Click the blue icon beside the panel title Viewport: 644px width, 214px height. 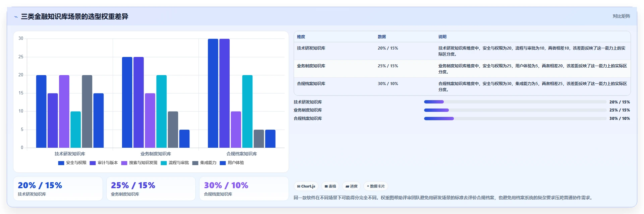click(x=16, y=17)
